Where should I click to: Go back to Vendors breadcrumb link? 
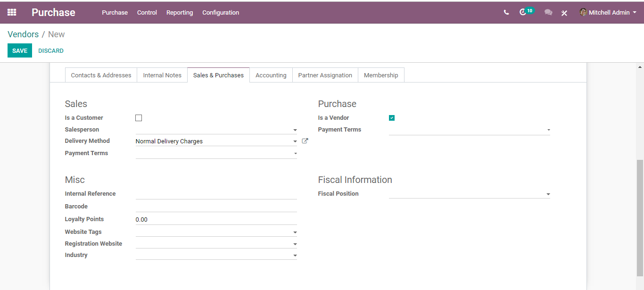pos(23,34)
